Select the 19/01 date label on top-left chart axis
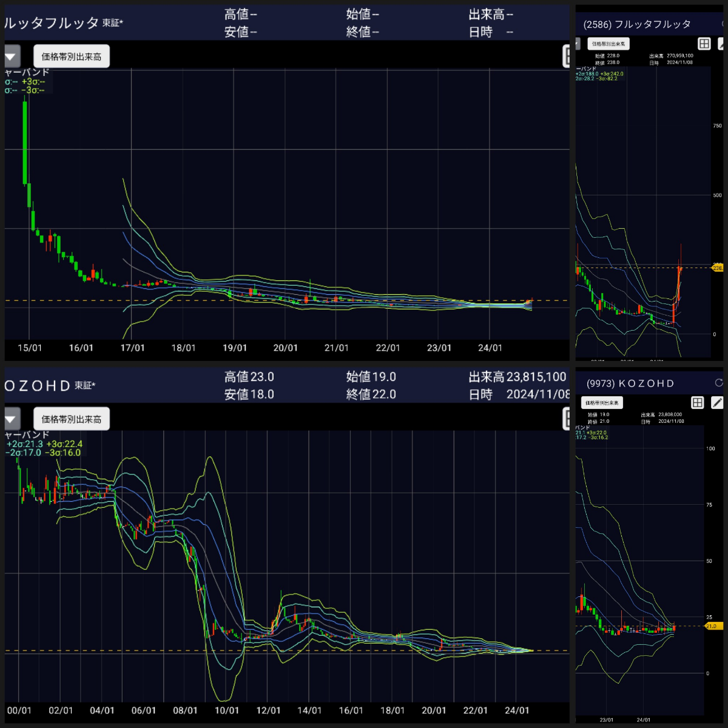 pos(235,348)
